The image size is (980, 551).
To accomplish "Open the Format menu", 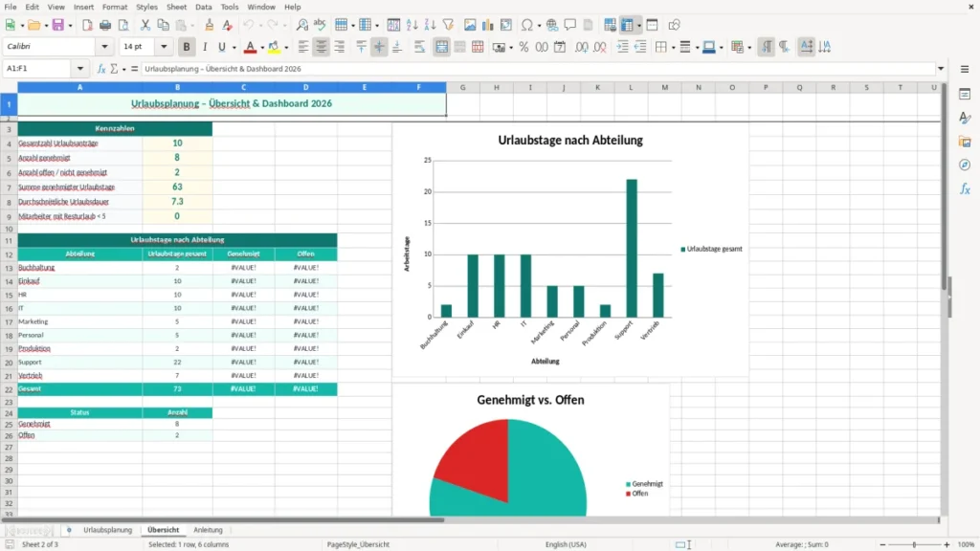I will 115,7.
